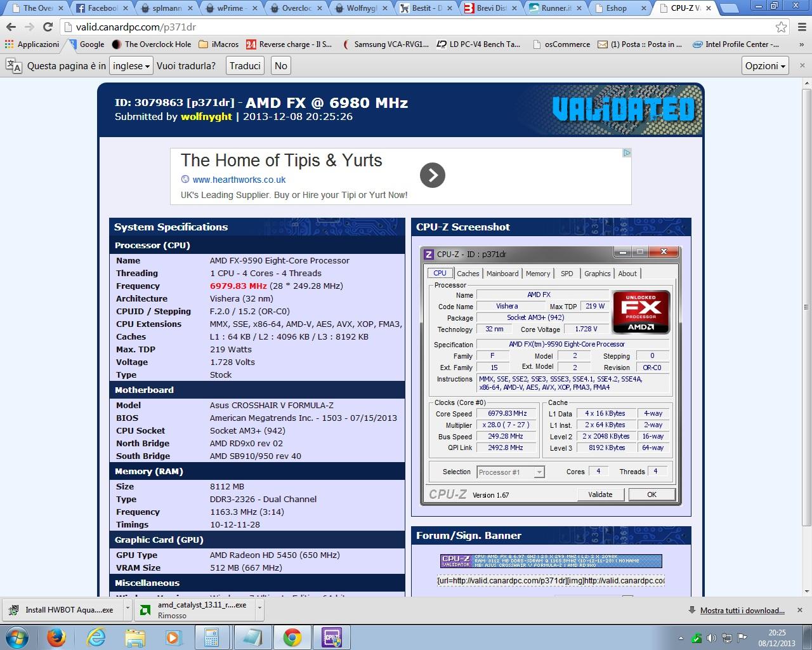Open the Chrome taskbar icon
This screenshot has width=812, height=650.
pyautogui.click(x=292, y=637)
